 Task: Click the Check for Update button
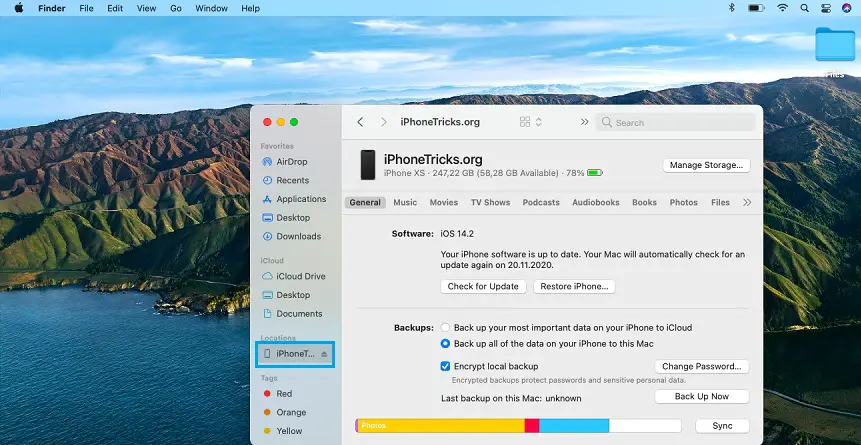click(x=483, y=286)
